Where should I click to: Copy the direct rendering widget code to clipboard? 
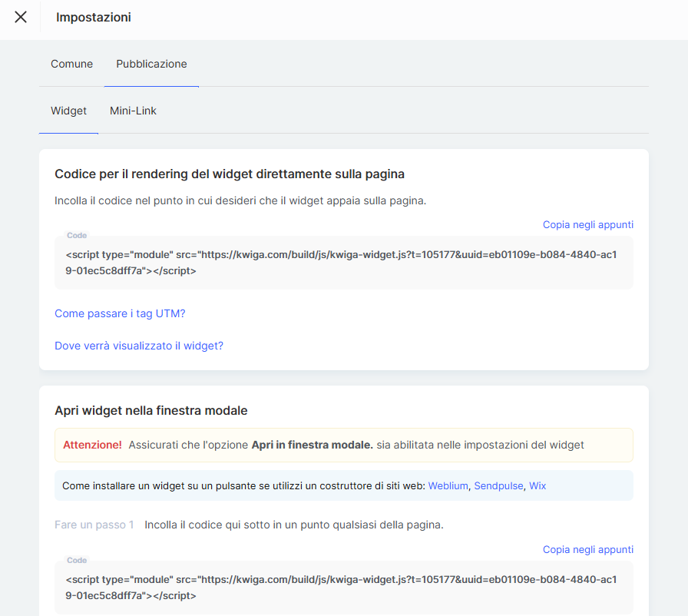point(587,224)
